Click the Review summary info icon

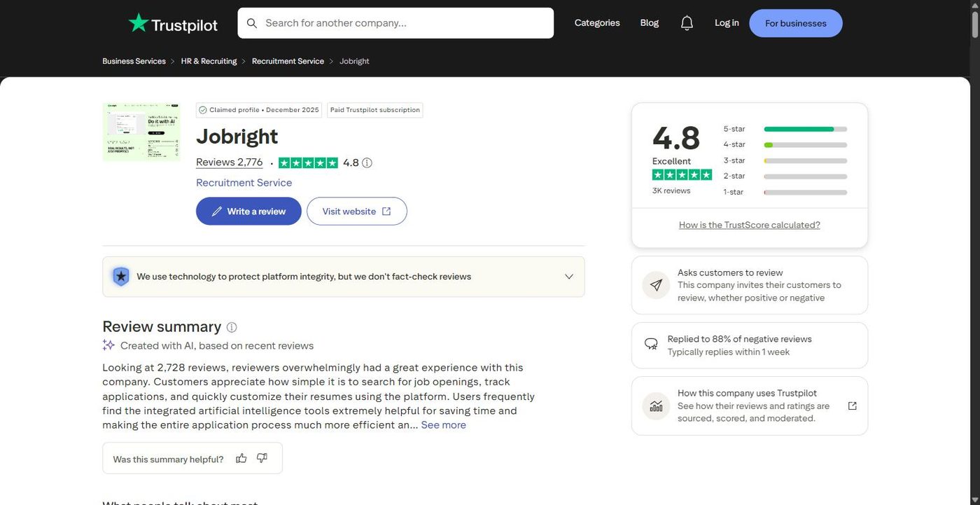click(232, 327)
